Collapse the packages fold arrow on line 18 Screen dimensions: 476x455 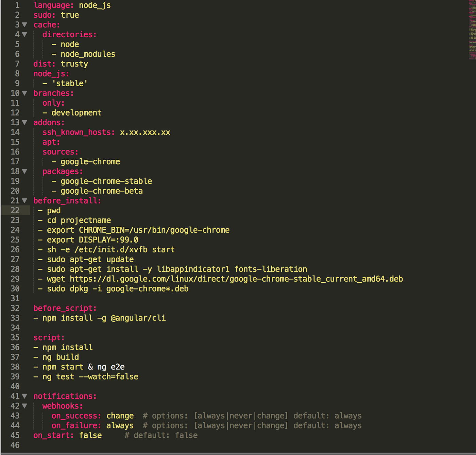[24, 172]
